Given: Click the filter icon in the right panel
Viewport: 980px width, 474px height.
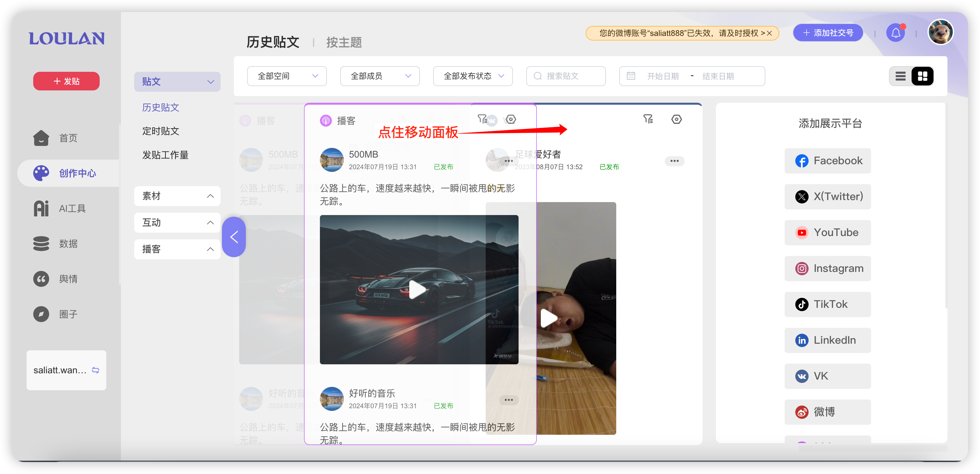Looking at the screenshot, I should click(x=648, y=119).
